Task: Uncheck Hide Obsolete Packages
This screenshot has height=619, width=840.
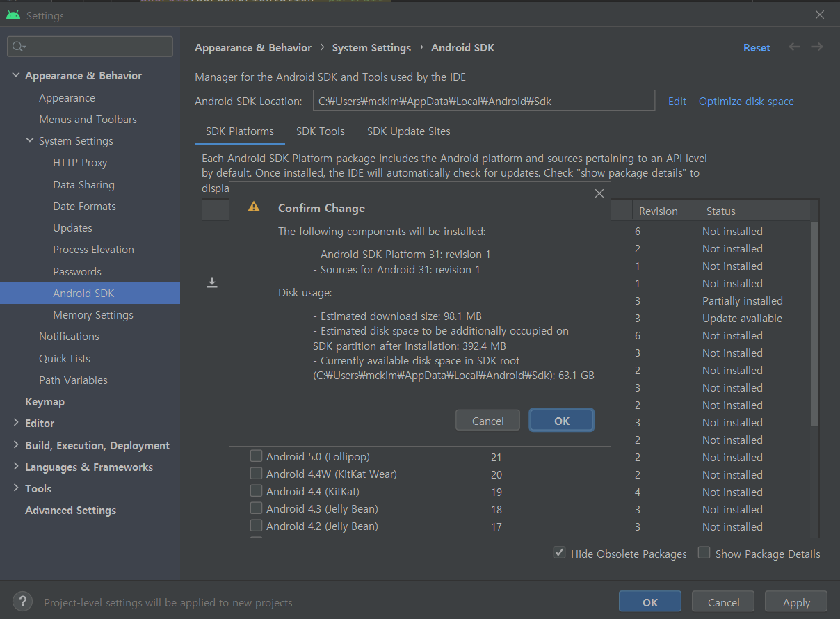Action: coord(559,553)
